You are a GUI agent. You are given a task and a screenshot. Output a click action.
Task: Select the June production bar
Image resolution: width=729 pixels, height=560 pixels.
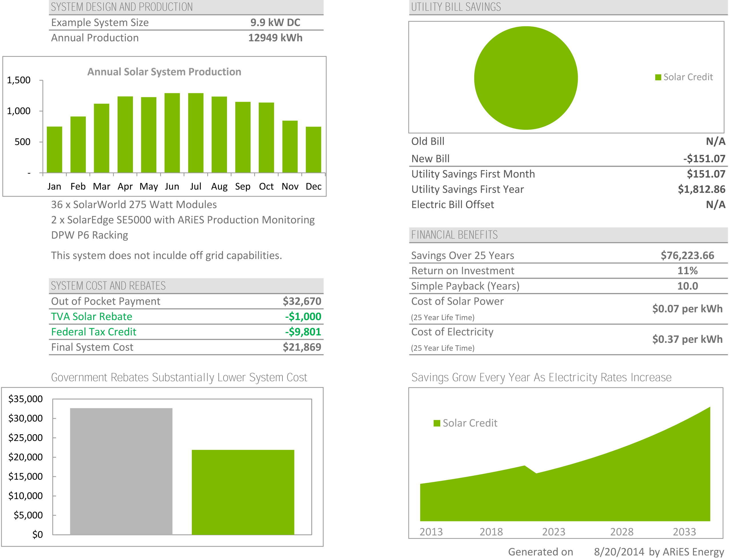tap(172, 133)
